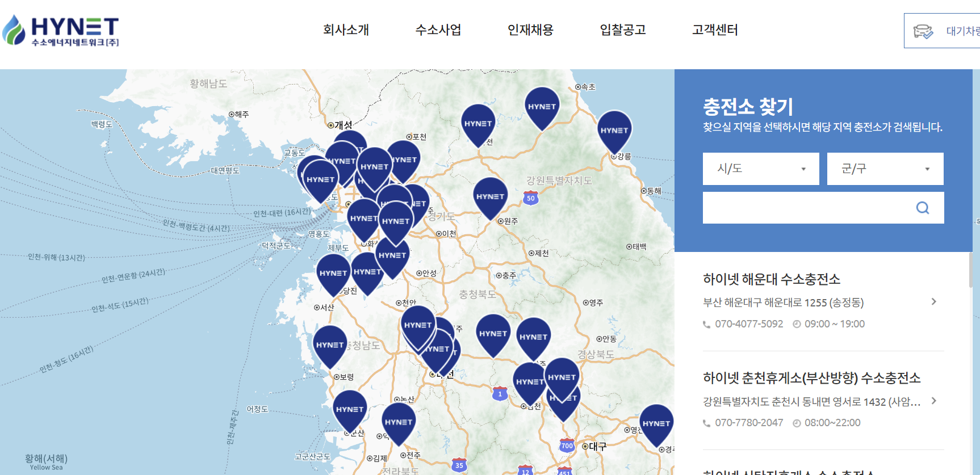Click the magnifier search icon
Viewport: 980px width, 475px height.
click(923, 208)
